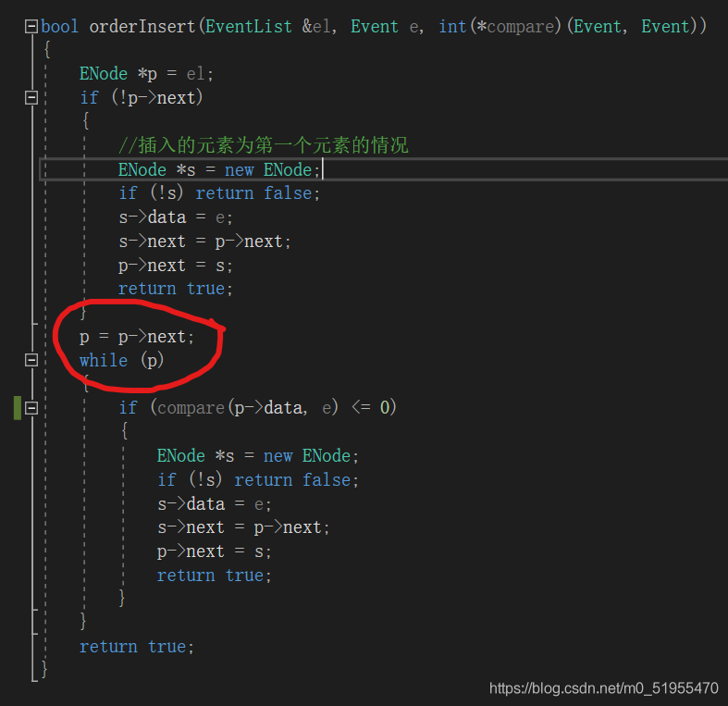
Task: Collapse the if (compare...) block fold marker
Action: click(31, 408)
